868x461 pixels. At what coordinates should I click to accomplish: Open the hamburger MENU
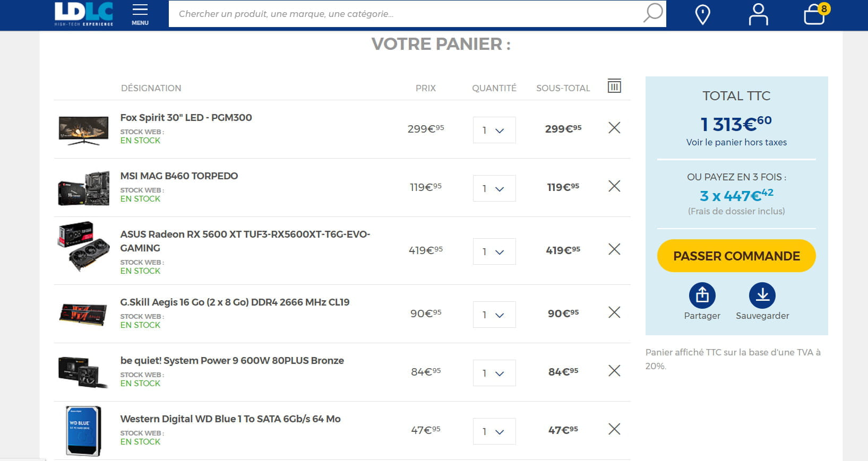pos(140,14)
